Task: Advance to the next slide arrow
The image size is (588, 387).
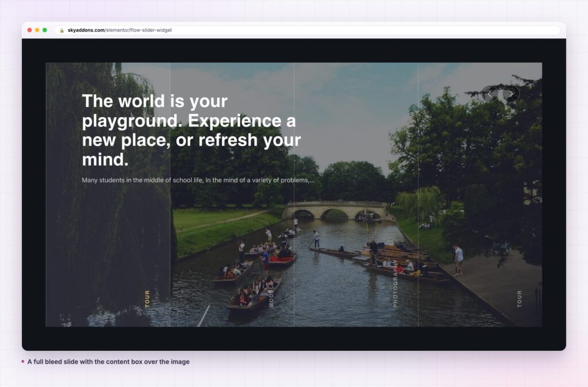Action: 510,94
